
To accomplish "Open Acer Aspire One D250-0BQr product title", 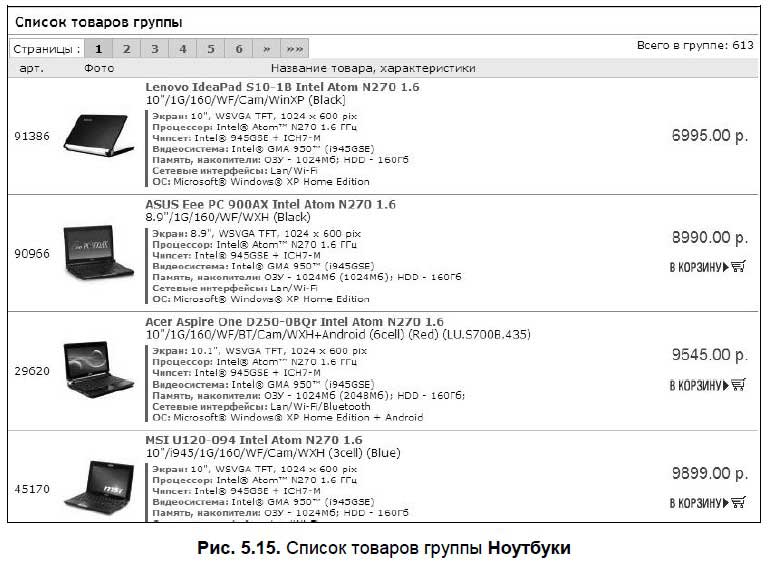I will point(294,322).
